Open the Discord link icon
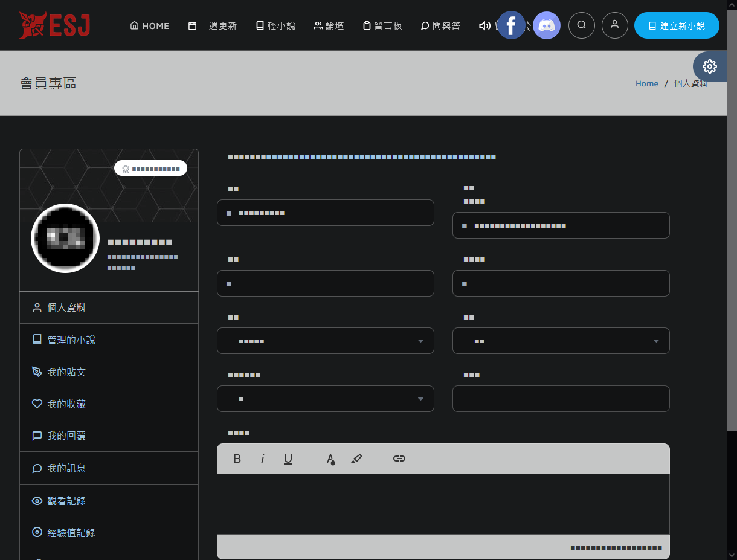The height and width of the screenshot is (560, 737). tap(547, 25)
